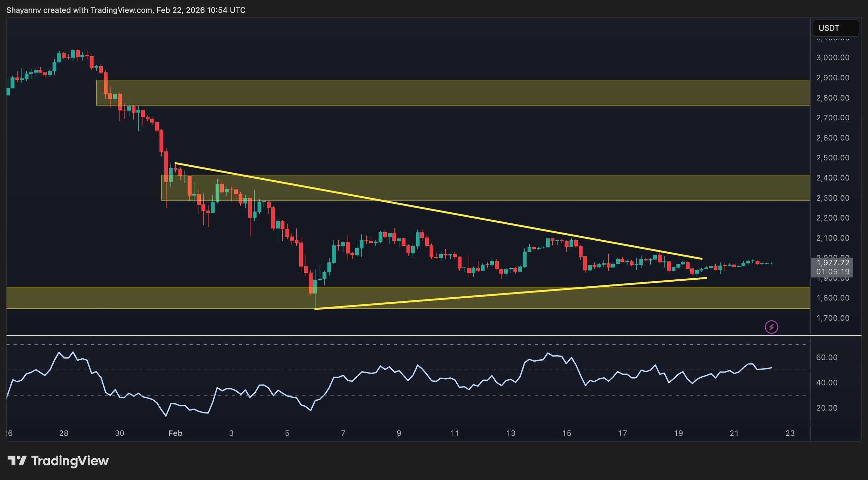Screen dimensions: 868x480
Task: Click the 20.00 level on the RSI scale
Action: 827,408
